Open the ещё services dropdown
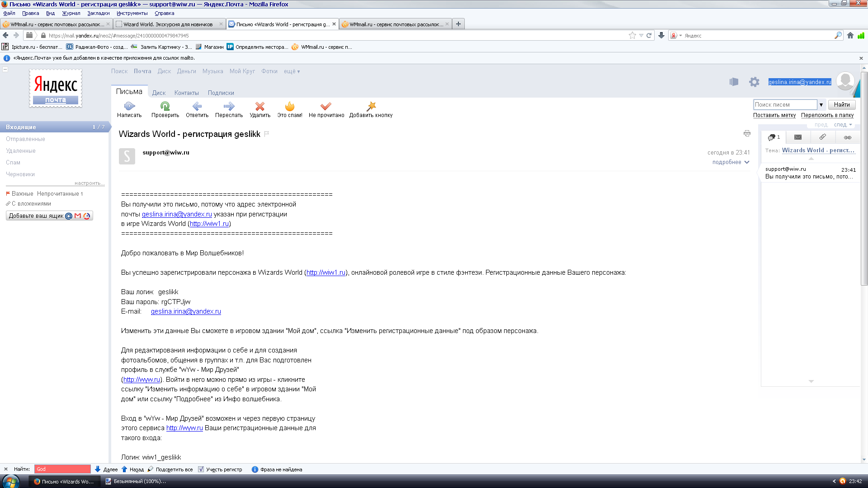Image resolution: width=868 pixels, height=488 pixels. click(292, 71)
